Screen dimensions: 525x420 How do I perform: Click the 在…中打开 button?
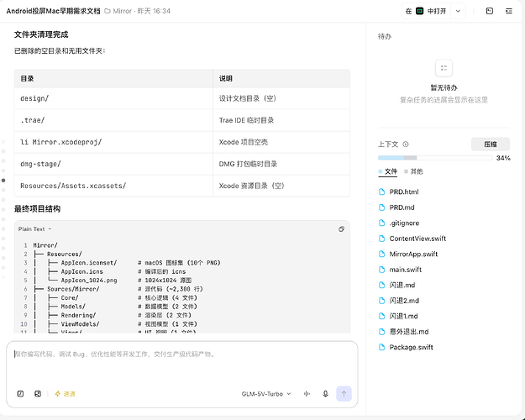pos(426,11)
